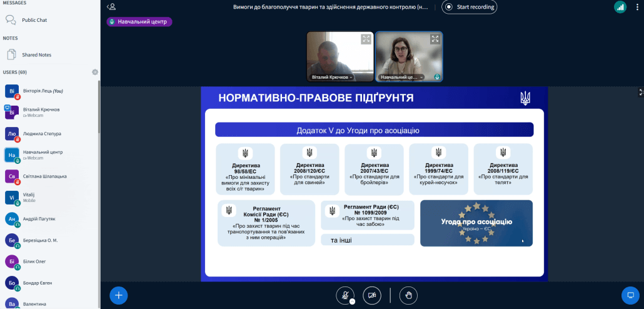Unmute the microphone
Image resolution: width=644 pixels, height=309 pixels.
[345, 295]
